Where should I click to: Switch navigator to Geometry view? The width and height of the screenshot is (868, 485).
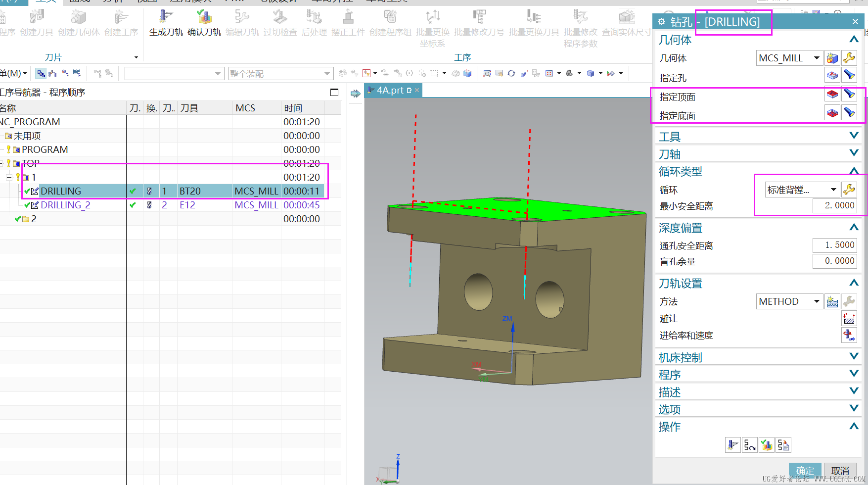(65, 74)
